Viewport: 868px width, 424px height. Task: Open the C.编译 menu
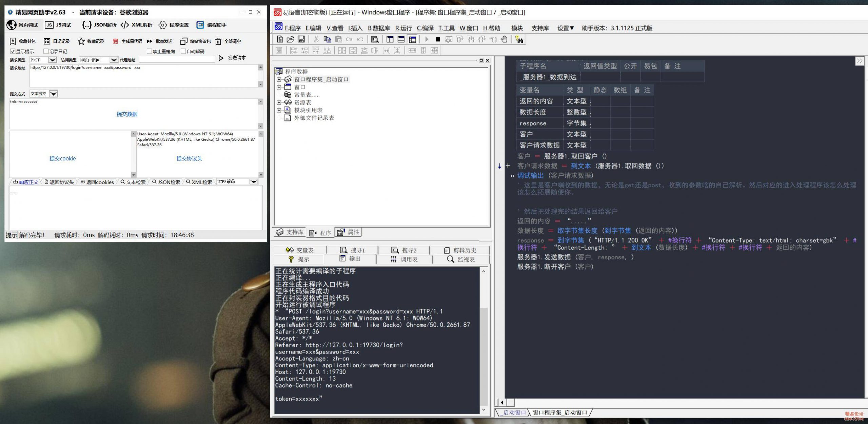tap(425, 28)
